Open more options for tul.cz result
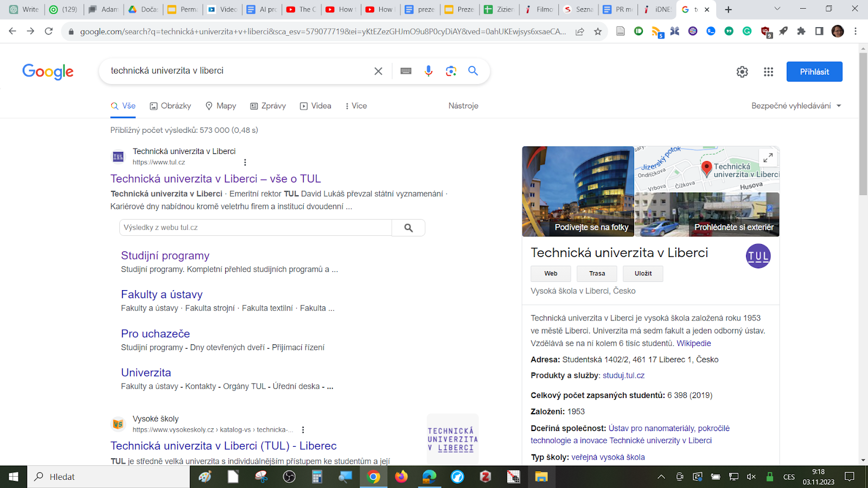Viewport: 868px width, 488px height. [245, 162]
